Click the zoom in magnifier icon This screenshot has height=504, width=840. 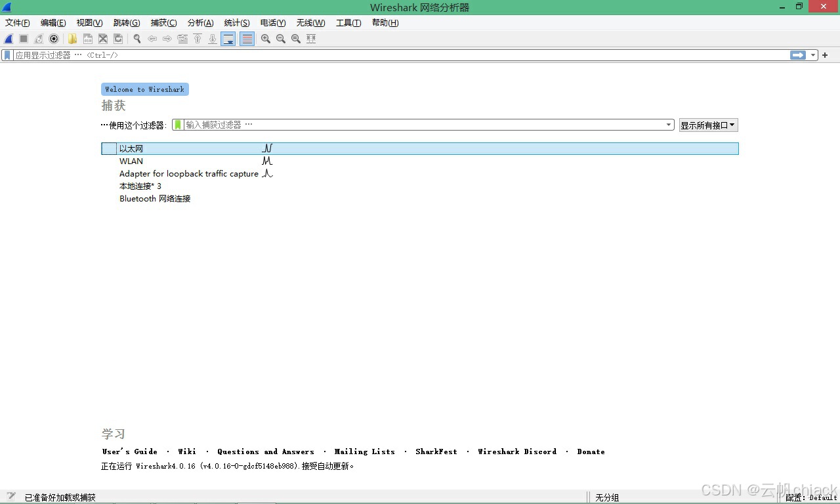[266, 39]
